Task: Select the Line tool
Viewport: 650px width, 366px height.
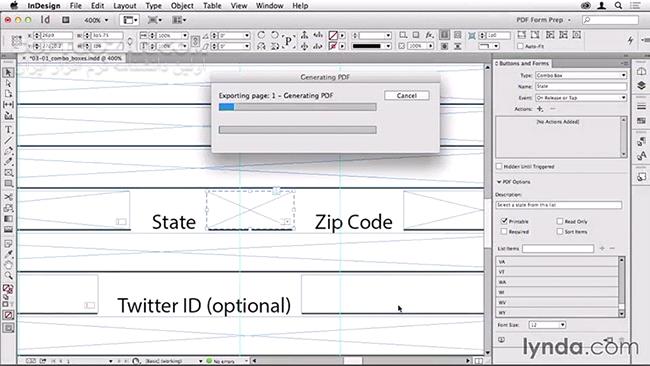Action: pos(8,141)
